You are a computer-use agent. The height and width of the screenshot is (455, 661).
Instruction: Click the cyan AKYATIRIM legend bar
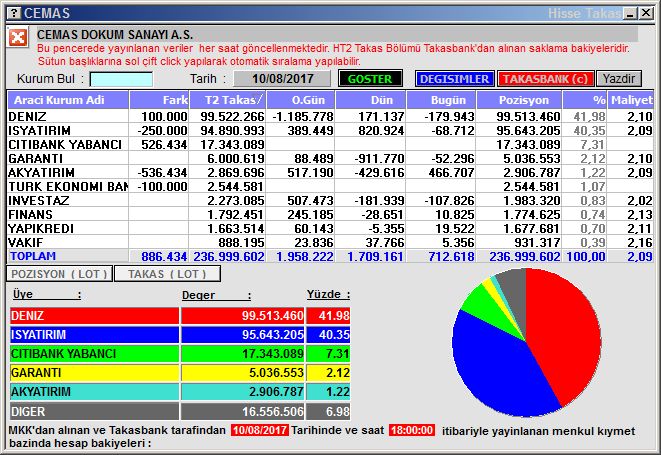[94, 391]
